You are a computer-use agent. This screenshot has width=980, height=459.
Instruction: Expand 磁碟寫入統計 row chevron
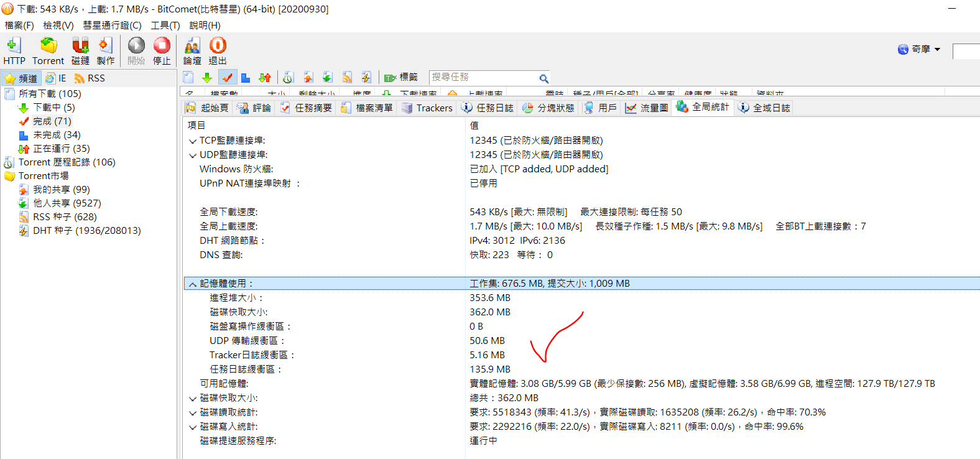point(193,427)
